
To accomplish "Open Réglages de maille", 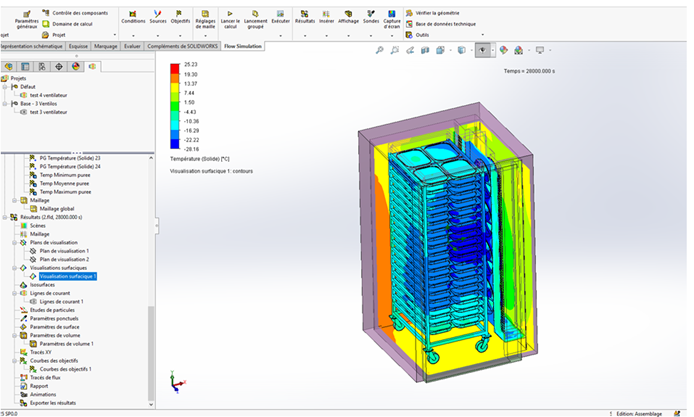I will tap(205, 20).
